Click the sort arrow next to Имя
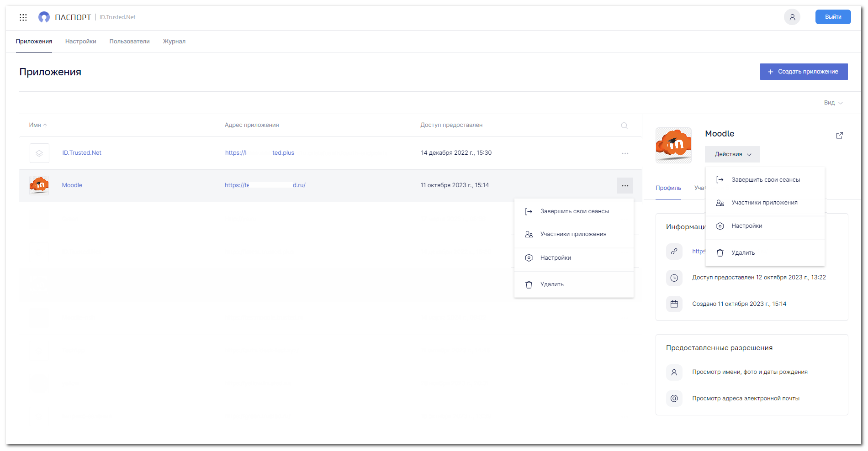This screenshot has width=868, height=451. click(x=45, y=126)
